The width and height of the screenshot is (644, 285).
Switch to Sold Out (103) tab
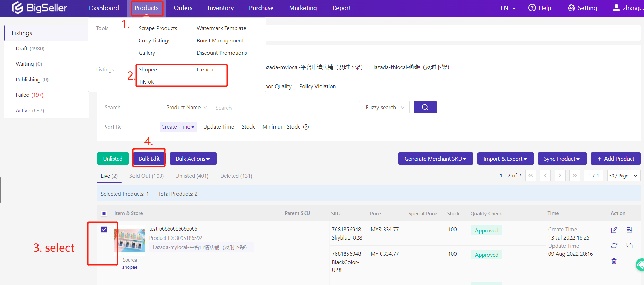147,176
